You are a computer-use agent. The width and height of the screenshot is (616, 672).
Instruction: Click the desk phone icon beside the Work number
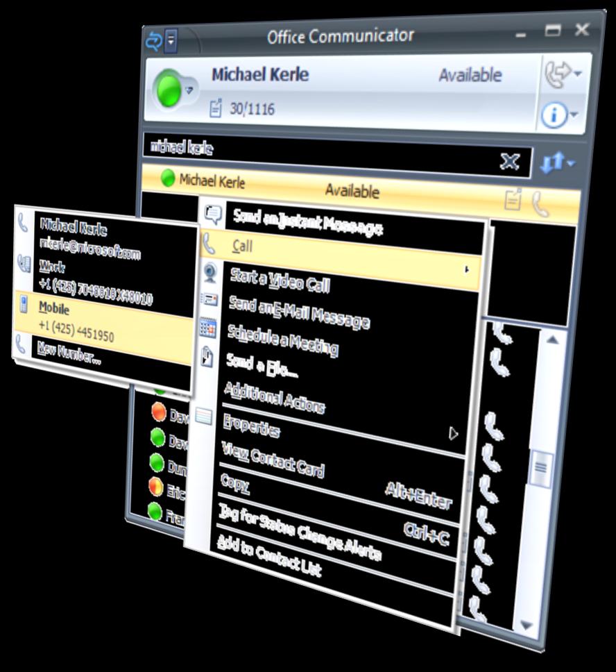click(x=24, y=263)
